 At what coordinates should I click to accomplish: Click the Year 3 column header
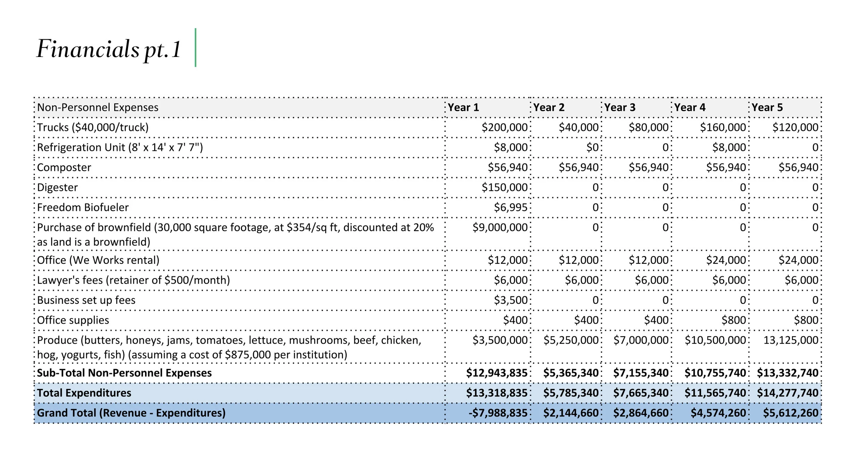619,107
